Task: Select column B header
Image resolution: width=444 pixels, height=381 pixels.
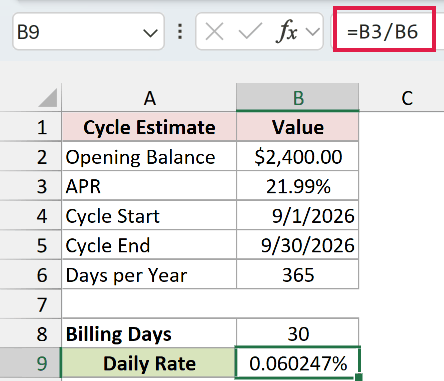Action: point(298,98)
